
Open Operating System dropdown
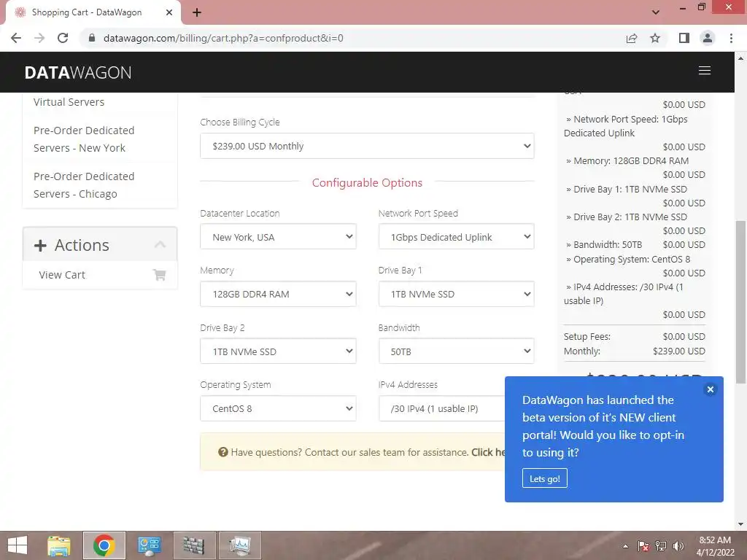[278, 408]
